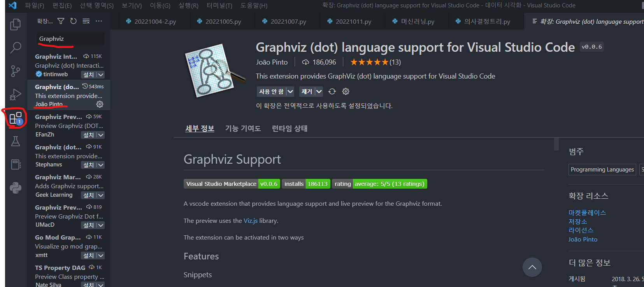Open the 이동(G) menu
Image resolution: width=644 pixels, height=287 pixels.
click(160, 5)
